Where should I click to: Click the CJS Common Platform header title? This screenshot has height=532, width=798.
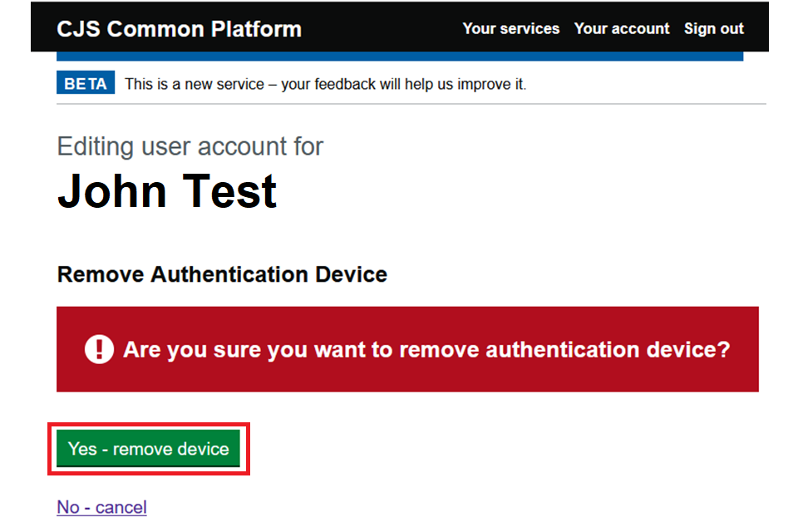click(179, 29)
